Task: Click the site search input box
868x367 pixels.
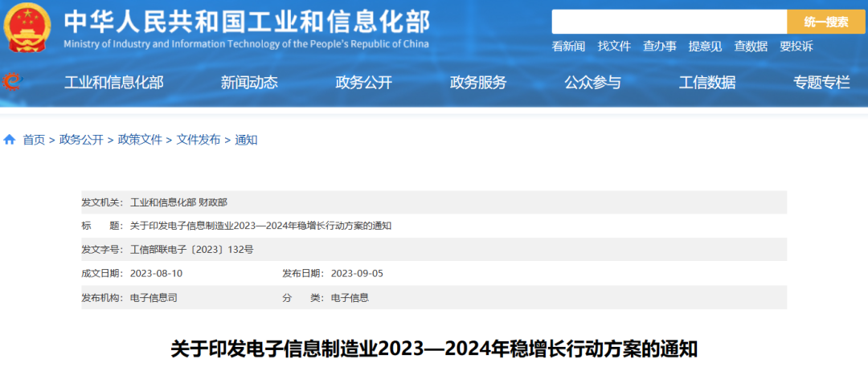Action: point(669,22)
